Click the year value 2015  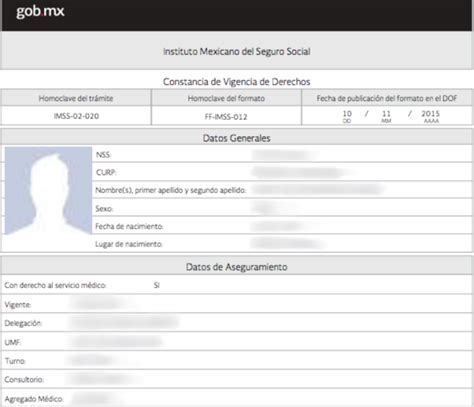click(431, 114)
